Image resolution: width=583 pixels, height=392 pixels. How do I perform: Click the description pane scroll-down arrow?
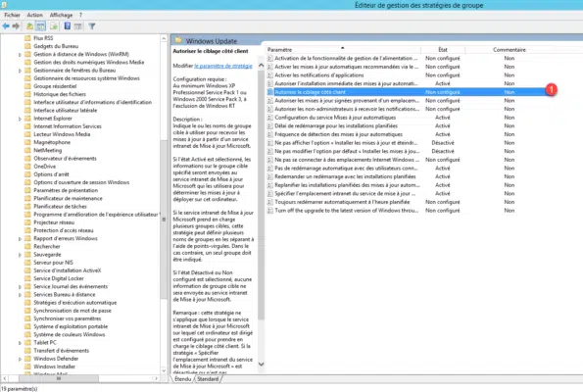click(261, 365)
